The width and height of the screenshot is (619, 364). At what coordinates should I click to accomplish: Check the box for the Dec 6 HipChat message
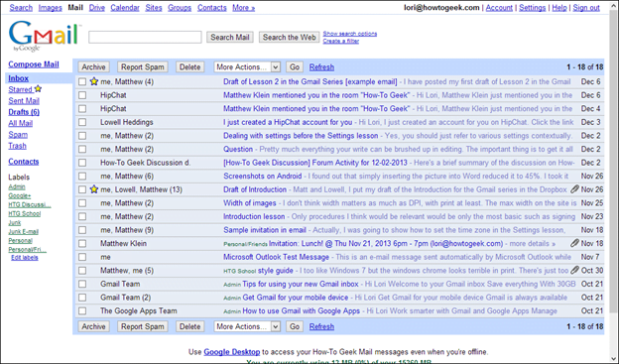(82, 95)
